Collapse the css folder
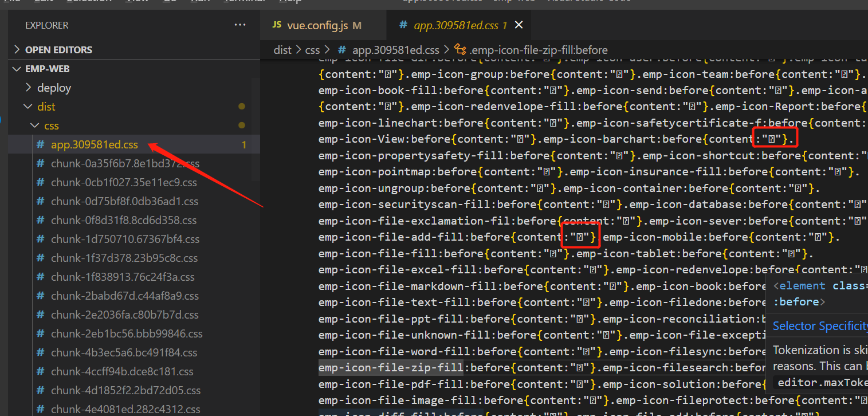 [52, 125]
